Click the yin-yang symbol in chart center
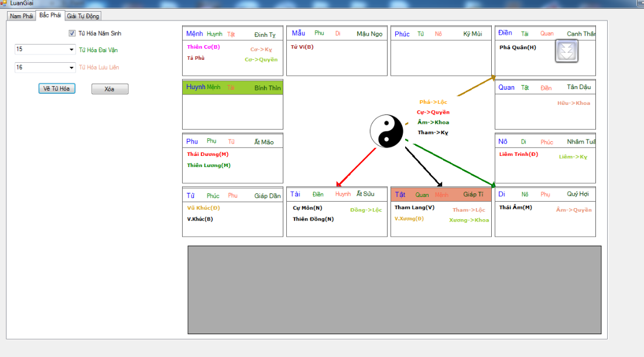The width and height of the screenshot is (644, 357). pos(386,131)
